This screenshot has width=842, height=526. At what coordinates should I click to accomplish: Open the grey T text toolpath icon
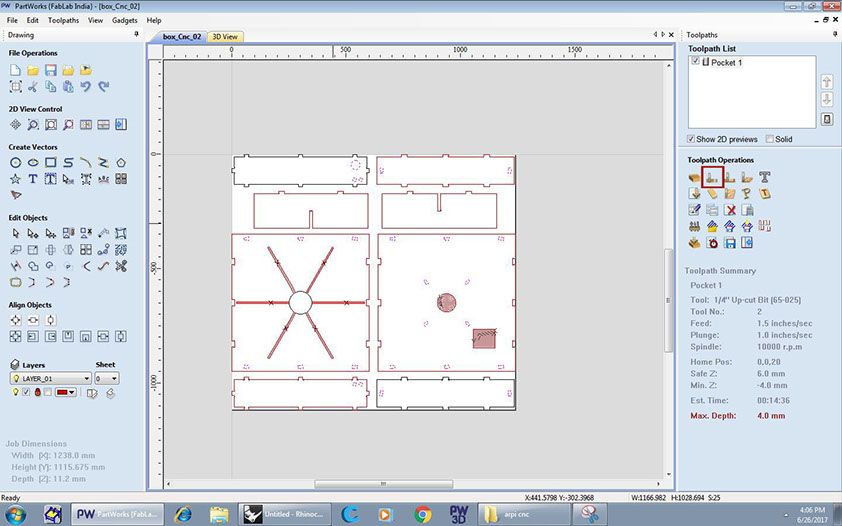coord(765,177)
